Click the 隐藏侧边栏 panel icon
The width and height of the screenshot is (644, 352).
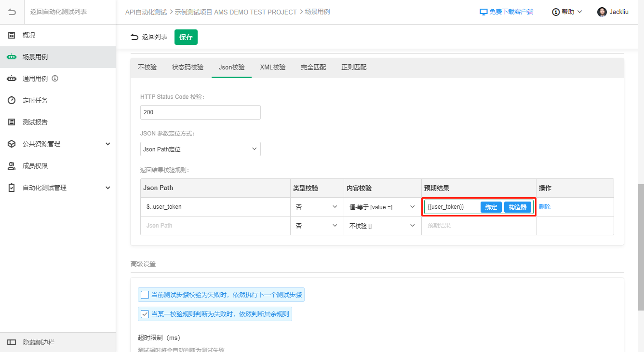[x=12, y=342]
